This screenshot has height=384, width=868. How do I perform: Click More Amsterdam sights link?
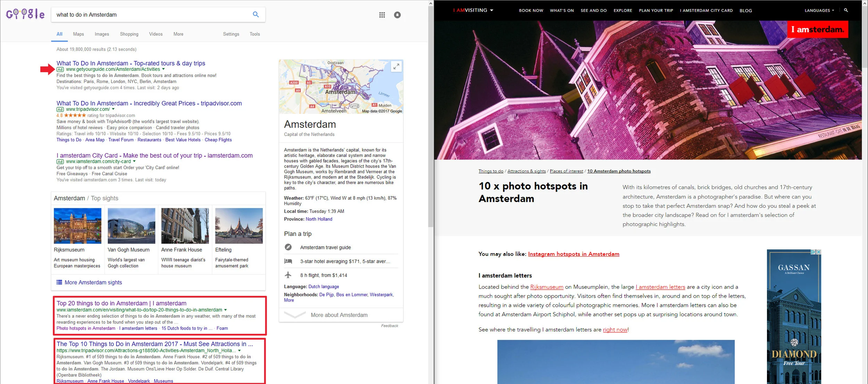[x=93, y=282]
